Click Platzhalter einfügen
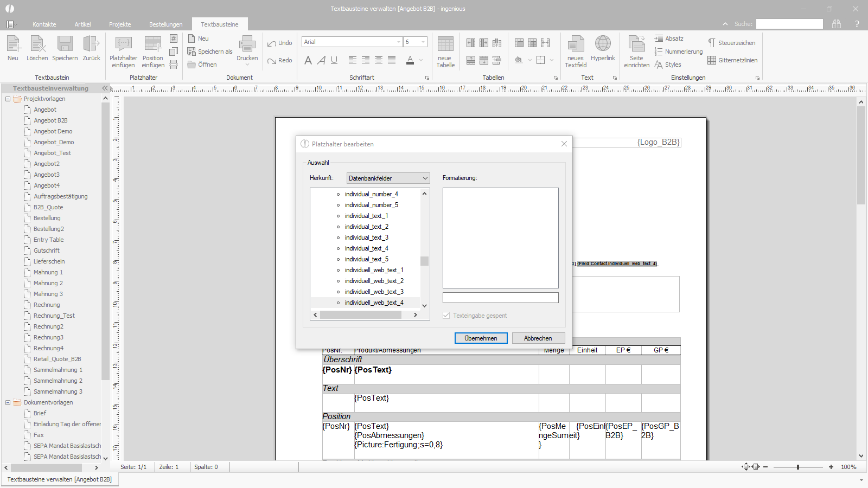The height and width of the screenshot is (488, 868). [x=123, y=52]
